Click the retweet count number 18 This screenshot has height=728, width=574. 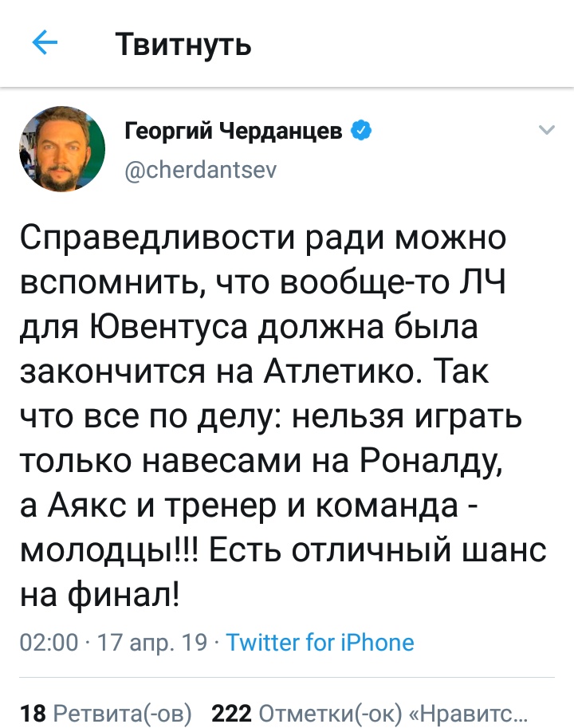tap(33, 712)
